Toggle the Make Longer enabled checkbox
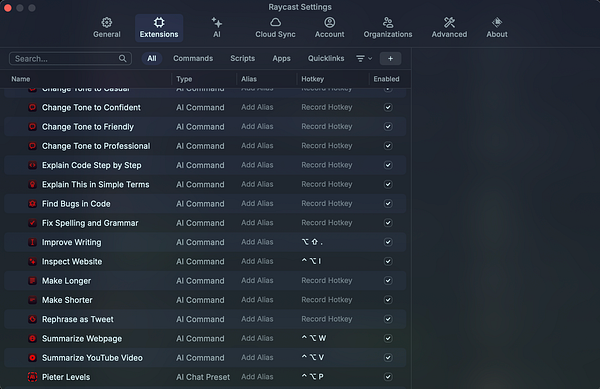 click(388, 281)
